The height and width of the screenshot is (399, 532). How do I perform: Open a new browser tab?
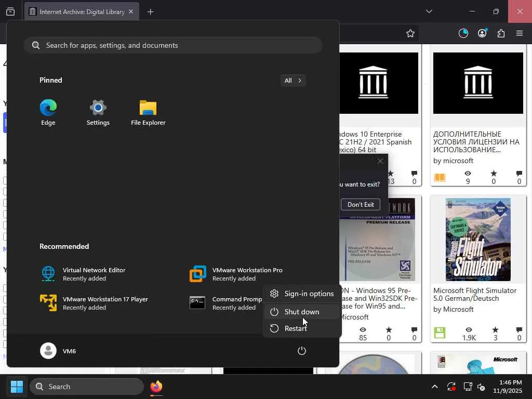click(x=151, y=12)
